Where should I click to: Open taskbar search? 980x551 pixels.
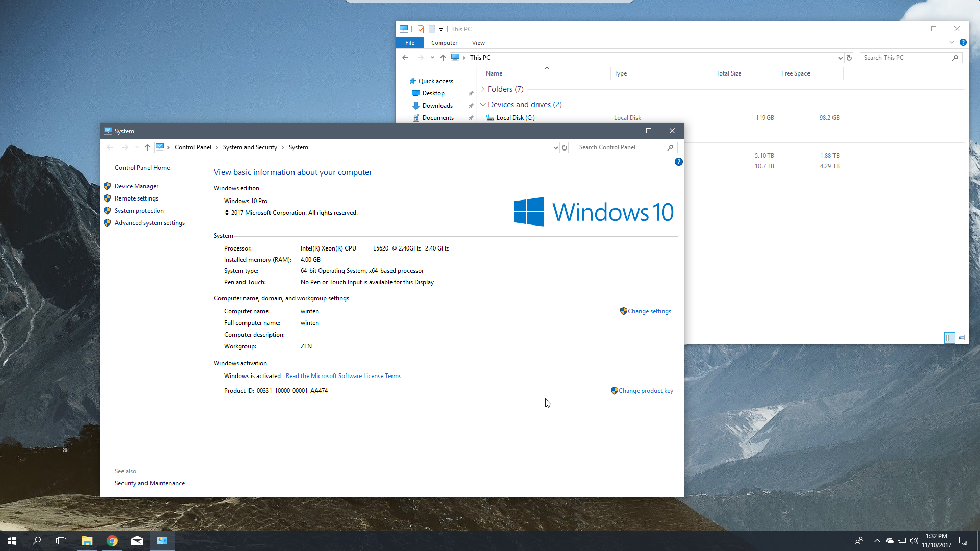point(37,541)
